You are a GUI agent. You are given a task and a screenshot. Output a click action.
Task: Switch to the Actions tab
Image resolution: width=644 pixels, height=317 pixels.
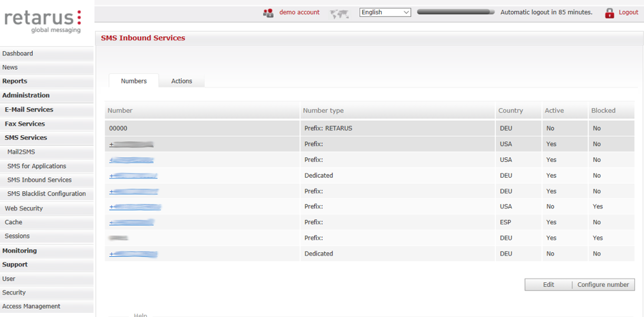(x=182, y=81)
